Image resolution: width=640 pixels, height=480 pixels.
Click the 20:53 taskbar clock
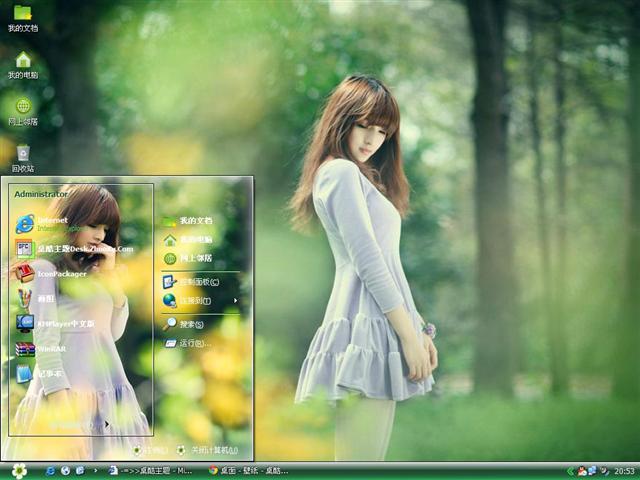pos(624,471)
